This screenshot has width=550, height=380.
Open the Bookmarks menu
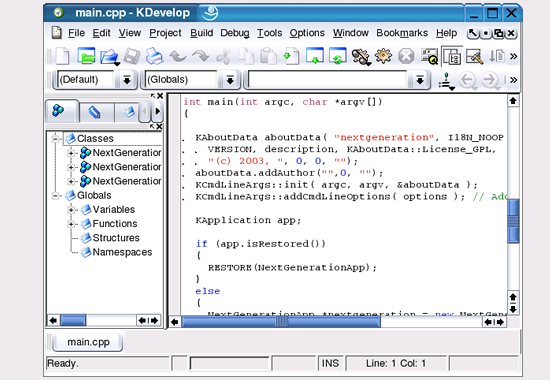pos(402,33)
